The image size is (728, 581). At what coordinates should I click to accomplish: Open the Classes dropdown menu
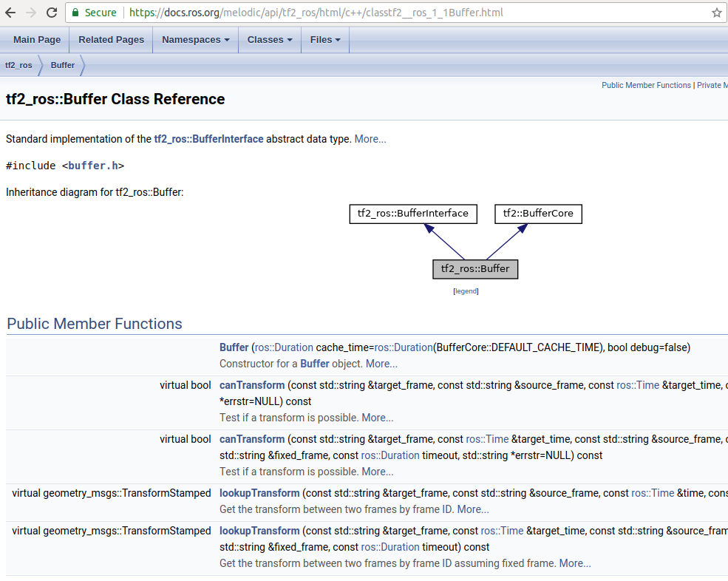(268, 39)
